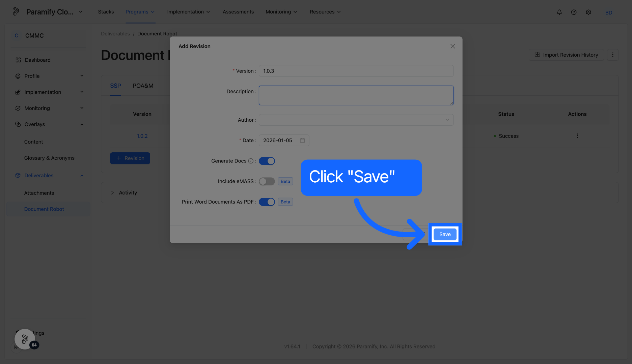Click the Save button
The width and height of the screenshot is (632, 364).
tap(445, 234)
